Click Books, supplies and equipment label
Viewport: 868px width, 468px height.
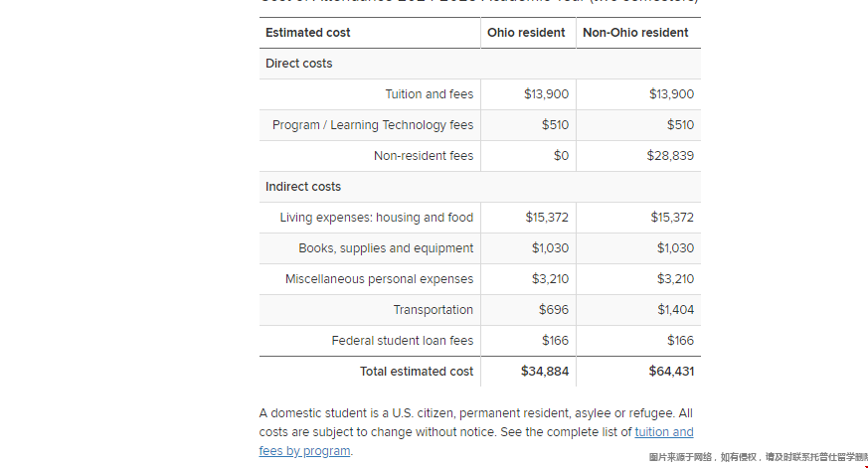click(x=386, y=248)
